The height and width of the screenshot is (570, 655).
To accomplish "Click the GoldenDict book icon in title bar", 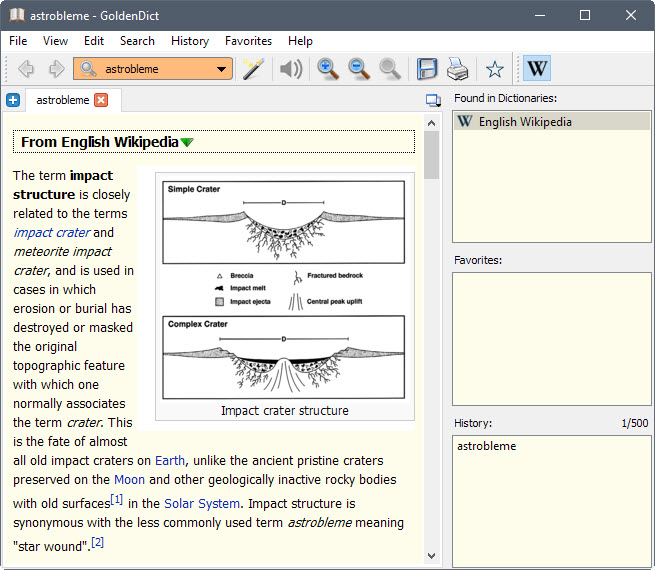I will 17,15.
